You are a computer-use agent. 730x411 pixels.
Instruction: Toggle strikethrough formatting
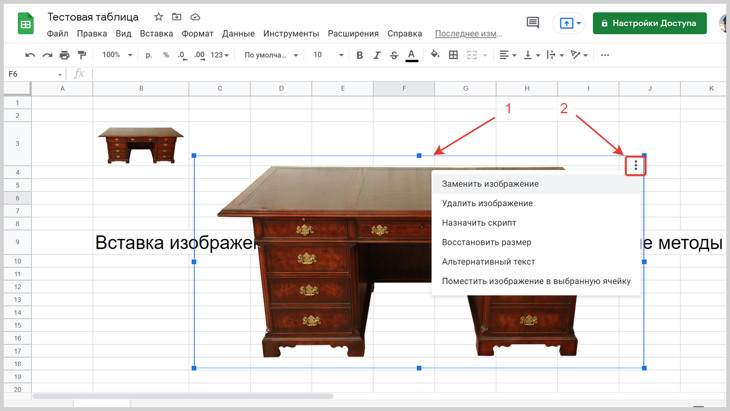(394, 55)
